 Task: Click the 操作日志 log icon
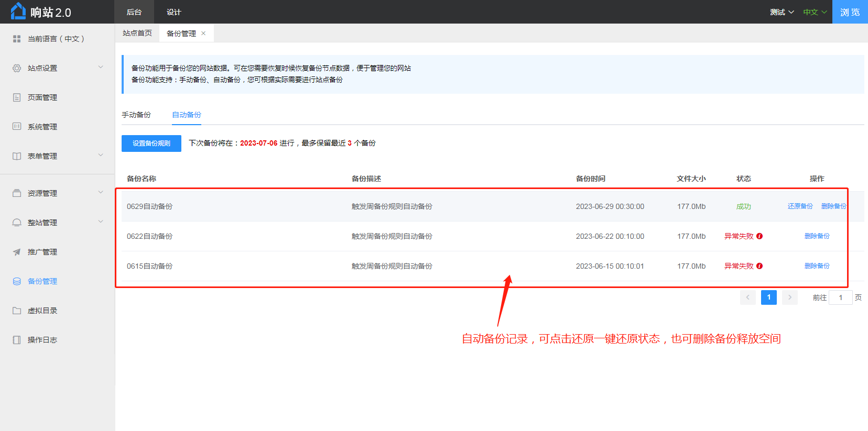[17, 340]
